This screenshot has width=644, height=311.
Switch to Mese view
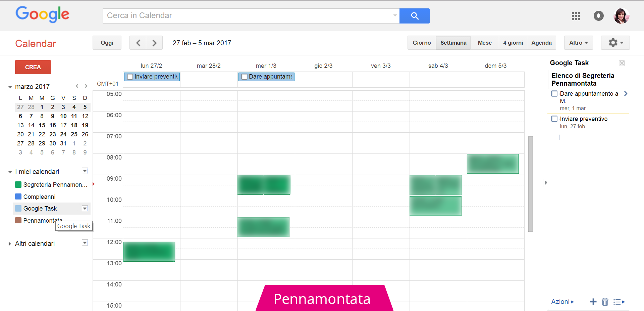(484, 43)
